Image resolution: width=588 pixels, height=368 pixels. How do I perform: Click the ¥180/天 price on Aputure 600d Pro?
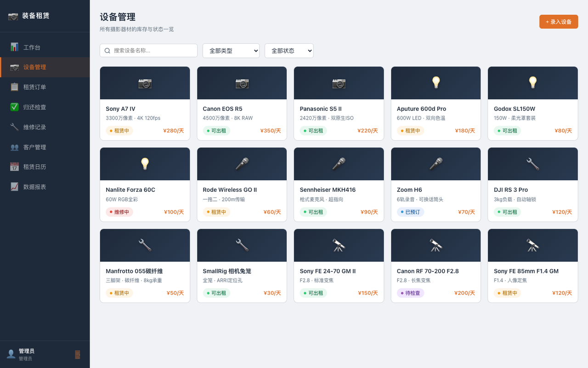(x=465, y=131)
